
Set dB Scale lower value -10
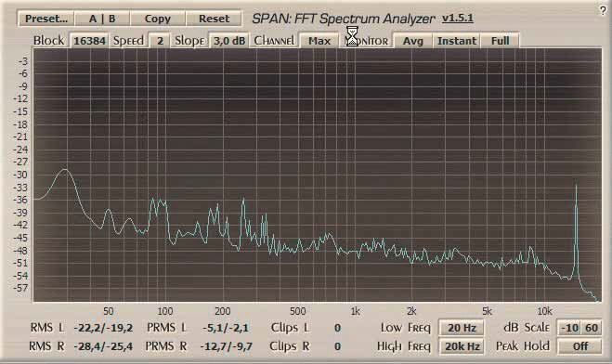pos(569,328)
